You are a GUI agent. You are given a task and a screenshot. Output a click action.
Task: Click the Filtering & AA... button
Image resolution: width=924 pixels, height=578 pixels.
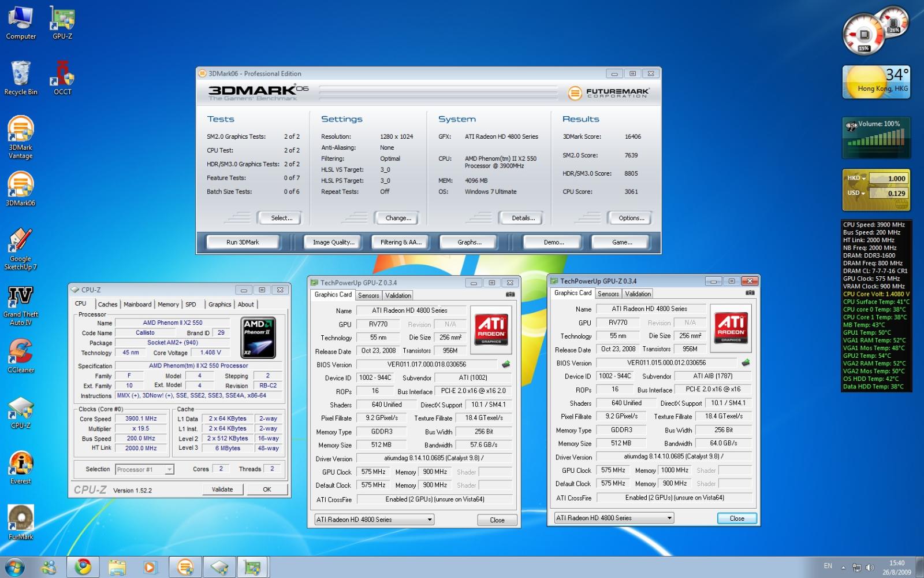tap(401, 242)
